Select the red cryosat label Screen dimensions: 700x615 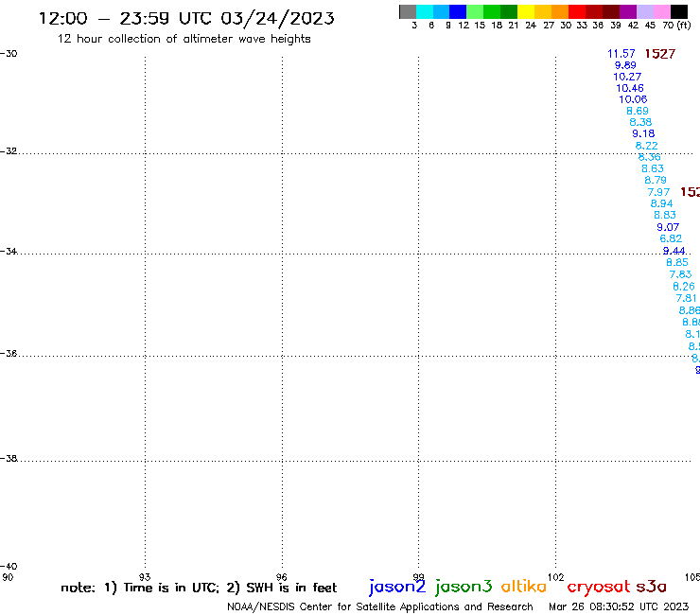pyautogui.click(x=599, y=587)
